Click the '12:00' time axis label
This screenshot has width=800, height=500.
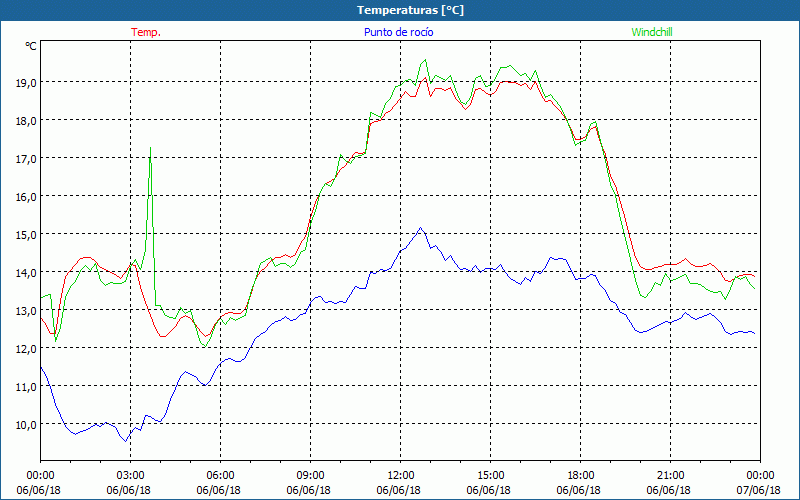click(x=401, y=476)
